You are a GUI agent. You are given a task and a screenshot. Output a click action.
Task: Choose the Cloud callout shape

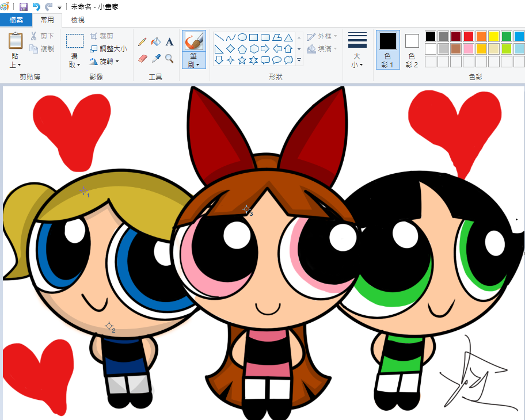pyautogui.click(x=288, y=60)
